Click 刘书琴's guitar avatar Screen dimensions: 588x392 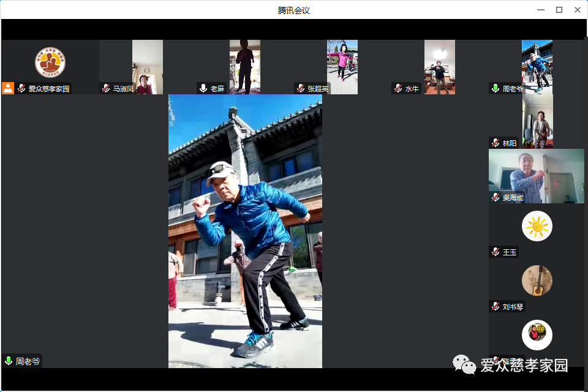pyautogui.click(x=537, y=281)
